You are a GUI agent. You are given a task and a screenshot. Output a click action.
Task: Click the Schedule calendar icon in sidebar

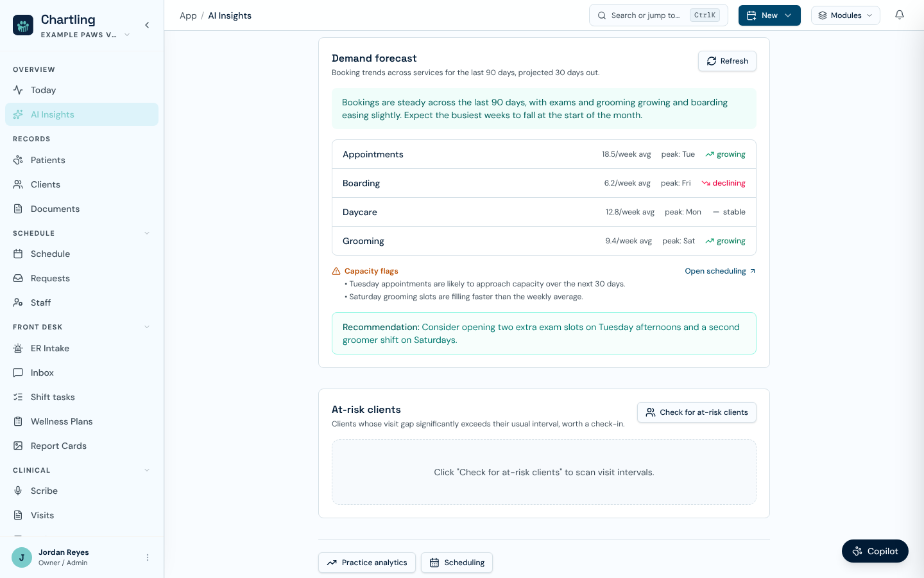[18, 254]
